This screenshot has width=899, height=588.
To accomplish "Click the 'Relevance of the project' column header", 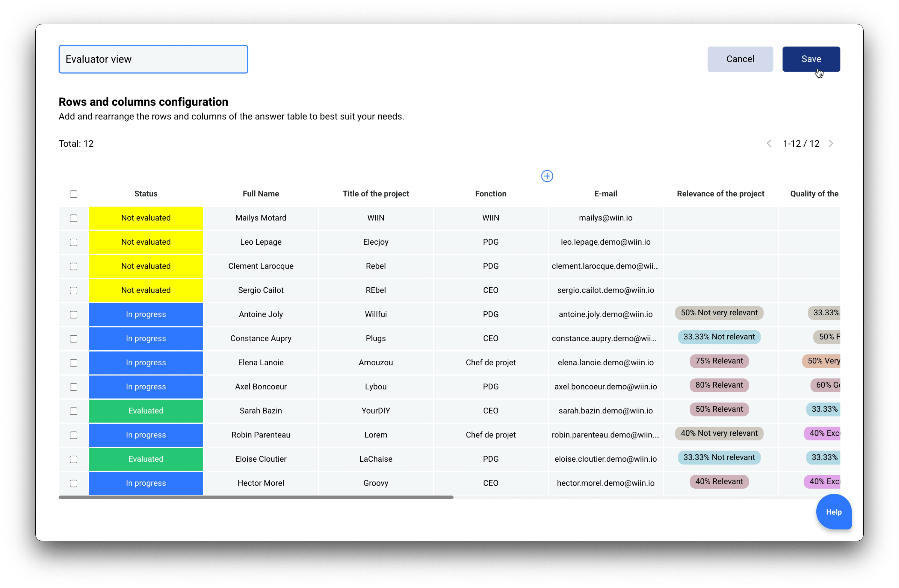I will (x=720, y=194).
